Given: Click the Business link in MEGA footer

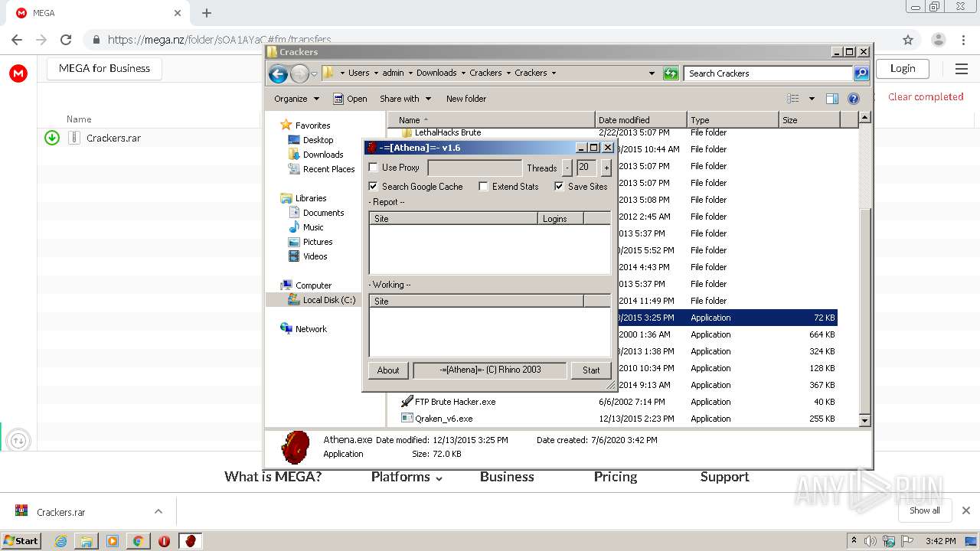Looking at the screenshot, I should (x=507, y=477).
